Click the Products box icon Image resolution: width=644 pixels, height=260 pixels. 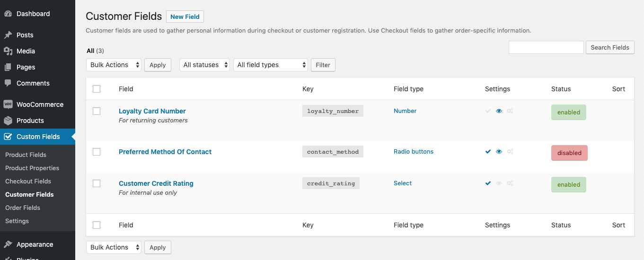8,121
